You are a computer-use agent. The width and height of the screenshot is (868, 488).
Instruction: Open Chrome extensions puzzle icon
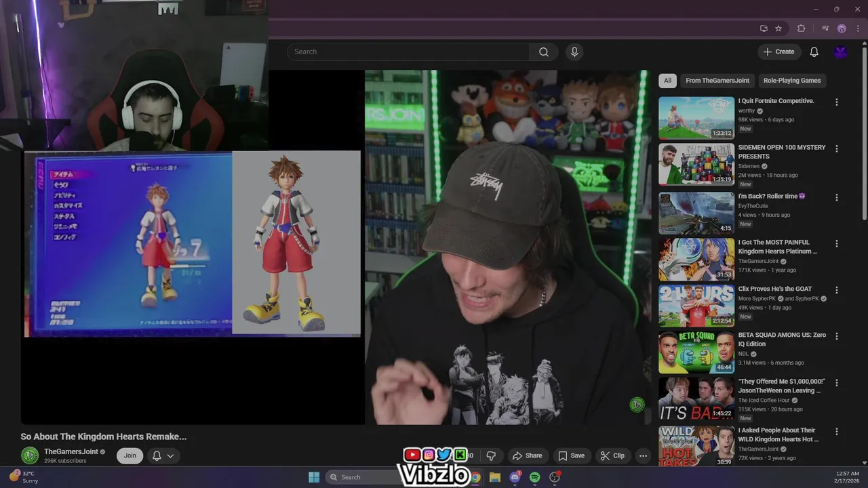click(802, 28)
